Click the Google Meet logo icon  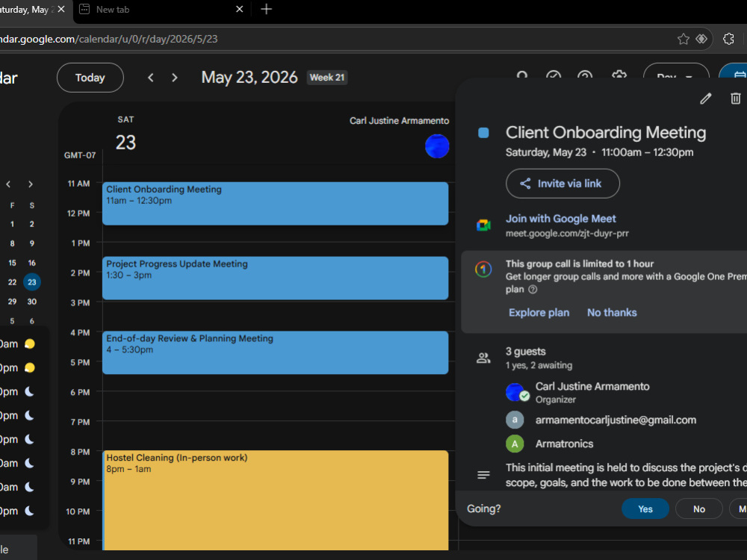tap(483, 225)
